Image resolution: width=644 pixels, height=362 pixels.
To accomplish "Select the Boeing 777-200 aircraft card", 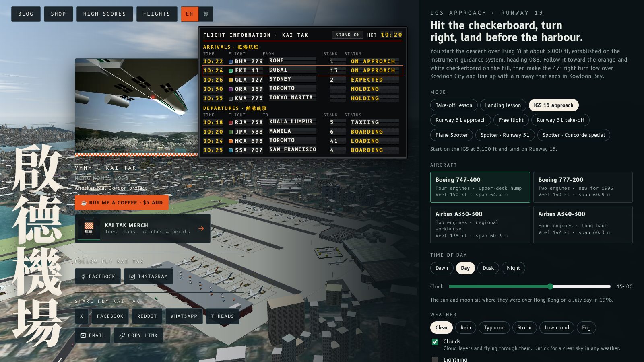I will [x=583, y=187].
